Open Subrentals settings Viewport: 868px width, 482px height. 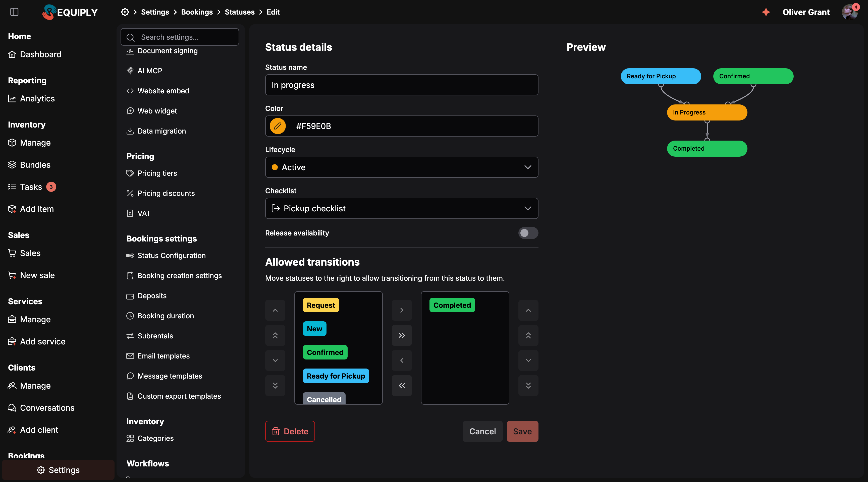pyautogui.click(x=149, y=336)
